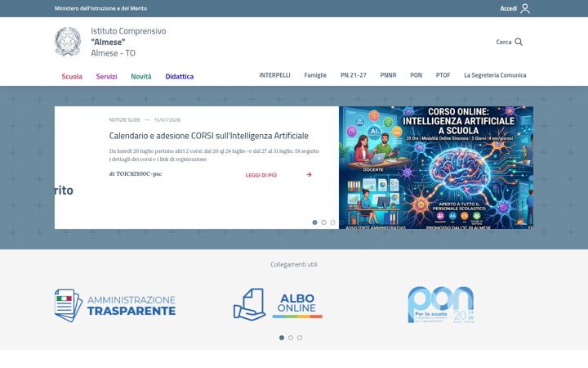Open the PTOF link
The image size is (588, 368).
pyautogui.click(x=443, y=75)
